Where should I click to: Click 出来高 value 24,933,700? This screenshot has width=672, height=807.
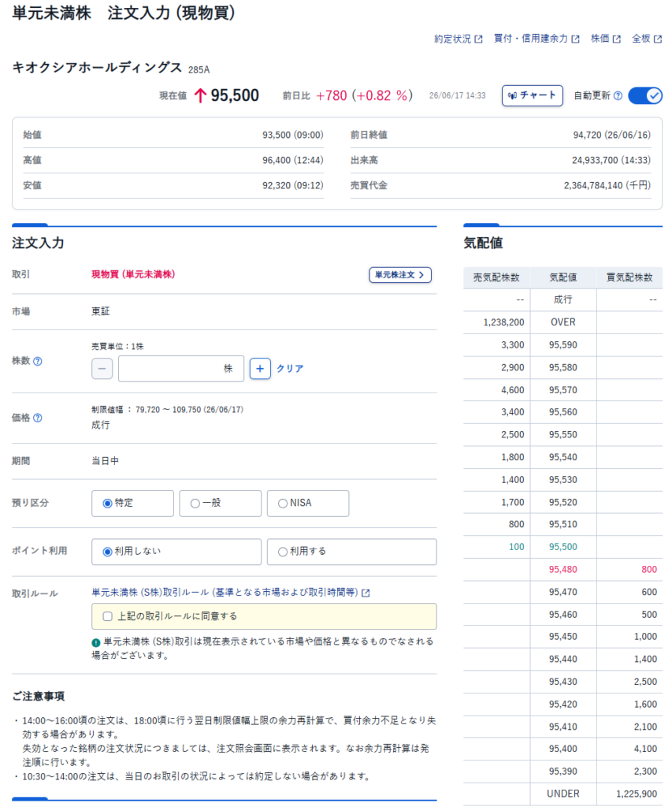pyautogui.click(x=611, y=161)
